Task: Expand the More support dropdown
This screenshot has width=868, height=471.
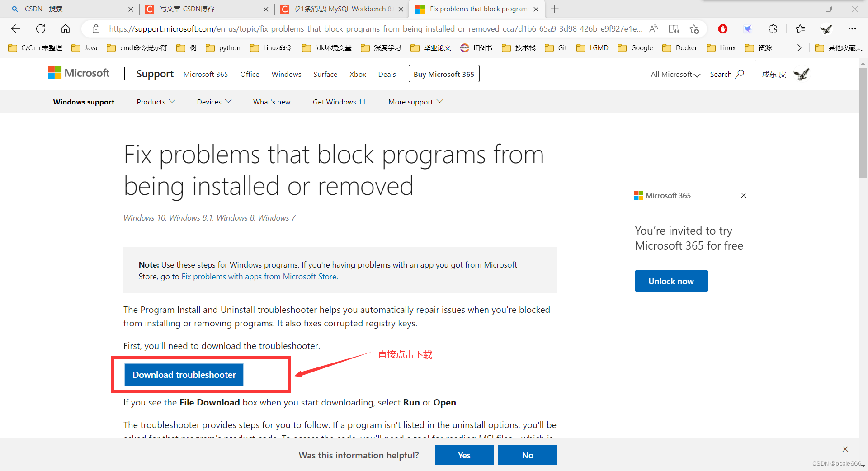Action: pos(415,102)
